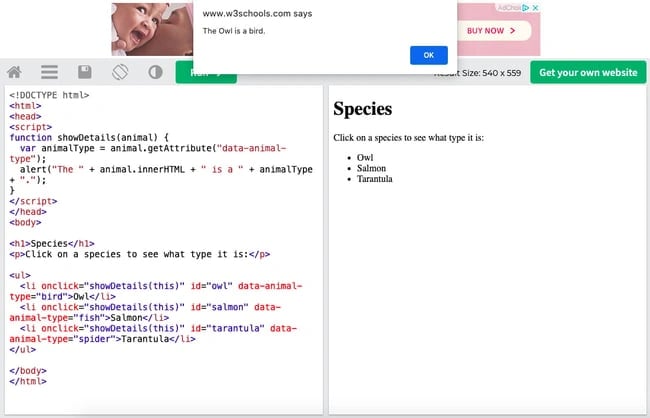Click the Species heading in result
Screen dimensions: 650x418
(x=363, y=109)
